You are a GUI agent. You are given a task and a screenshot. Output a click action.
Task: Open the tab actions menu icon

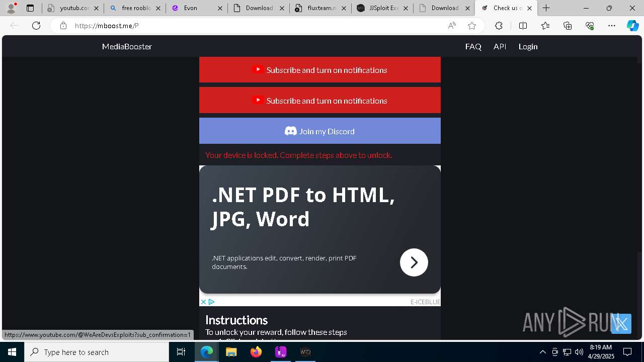pos(30,8)
